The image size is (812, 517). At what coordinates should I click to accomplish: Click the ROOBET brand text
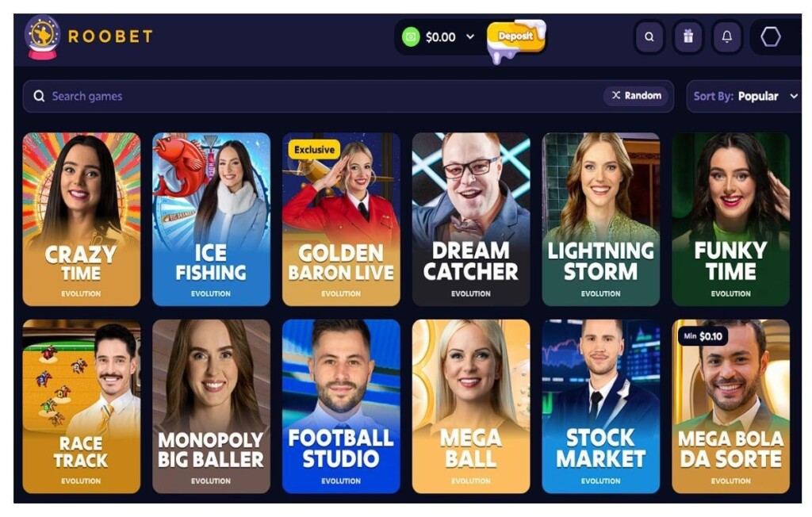[x=110, y=36]
